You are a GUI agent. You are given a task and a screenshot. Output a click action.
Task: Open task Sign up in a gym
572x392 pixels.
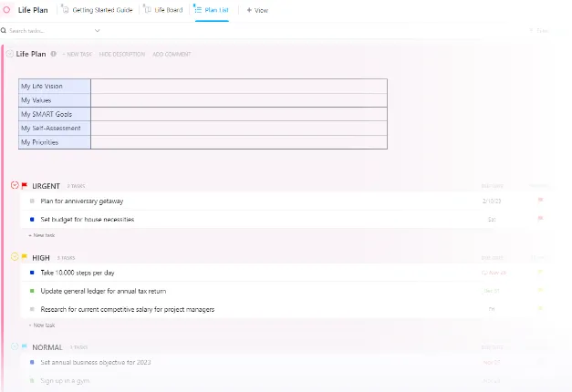click(x=65, y=381)
